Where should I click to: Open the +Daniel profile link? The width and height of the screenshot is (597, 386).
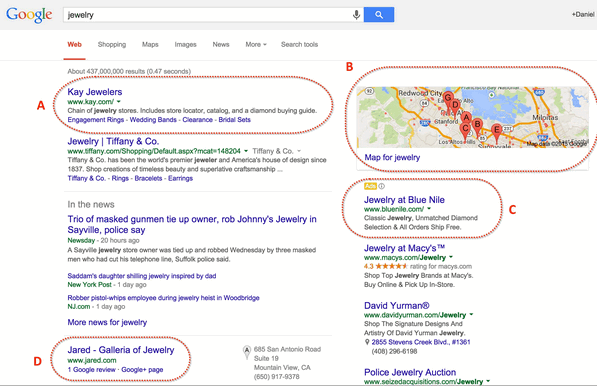[583, 14]
